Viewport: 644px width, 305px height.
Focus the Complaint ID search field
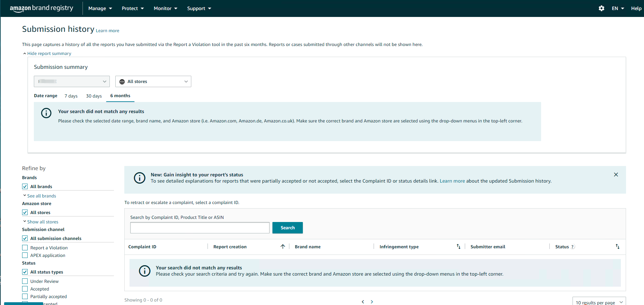(x=200, y=228)
